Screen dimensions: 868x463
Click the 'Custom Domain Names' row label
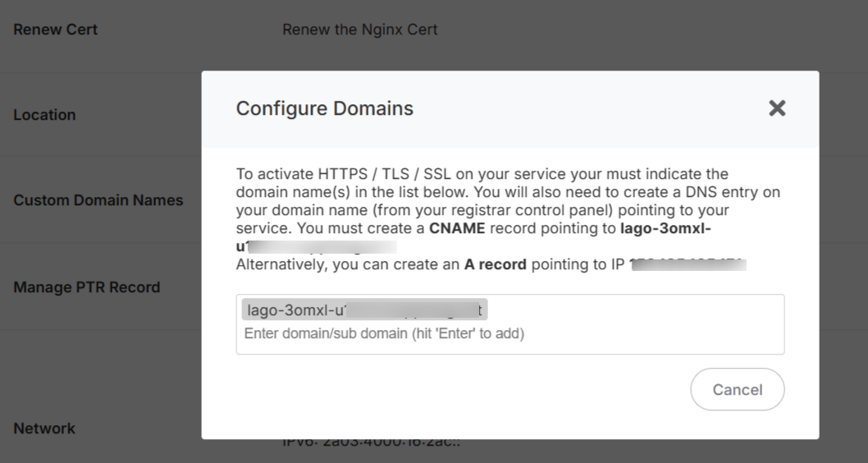tap(98, 200)
